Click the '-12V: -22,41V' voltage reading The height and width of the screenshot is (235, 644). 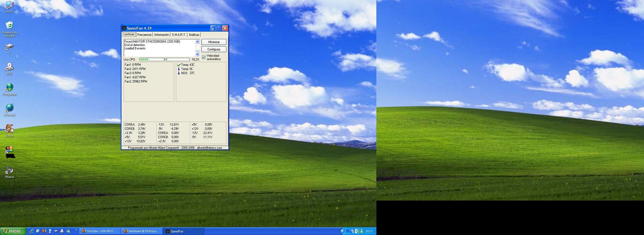point(202,133)
